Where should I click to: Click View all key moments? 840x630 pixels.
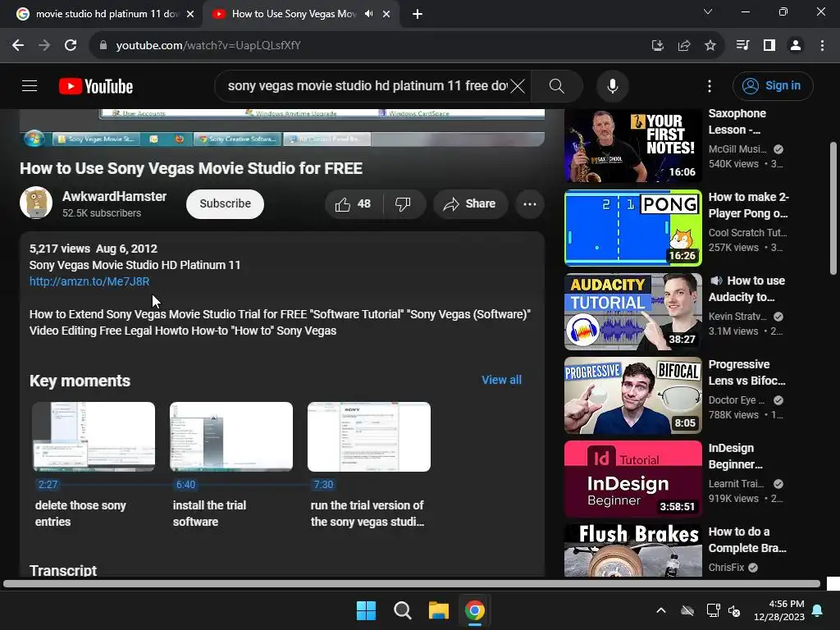point(501,380)
